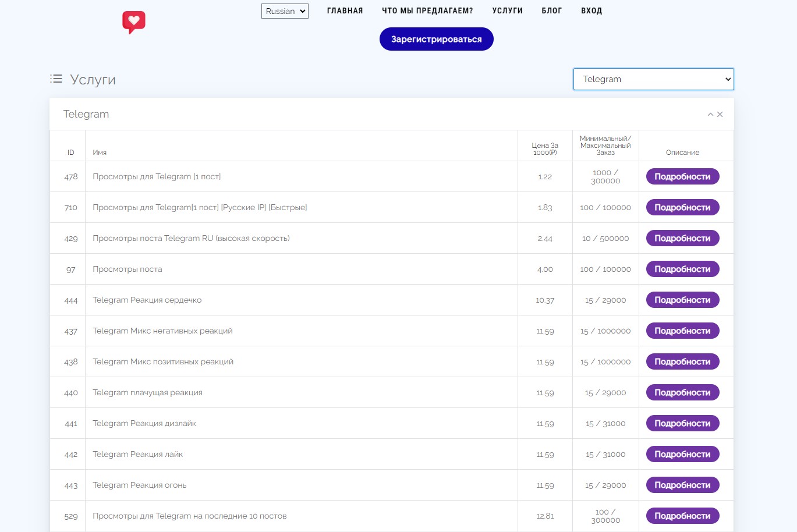
Task: Show Подробности for Реакция дизлайк
Action: 682,423
